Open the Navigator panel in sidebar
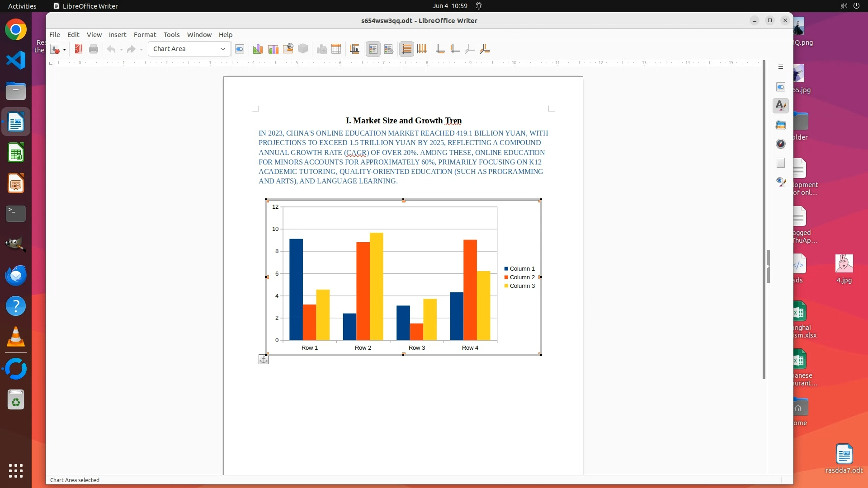Viewport: 868px width, 488px height. (x=781, y=144)
